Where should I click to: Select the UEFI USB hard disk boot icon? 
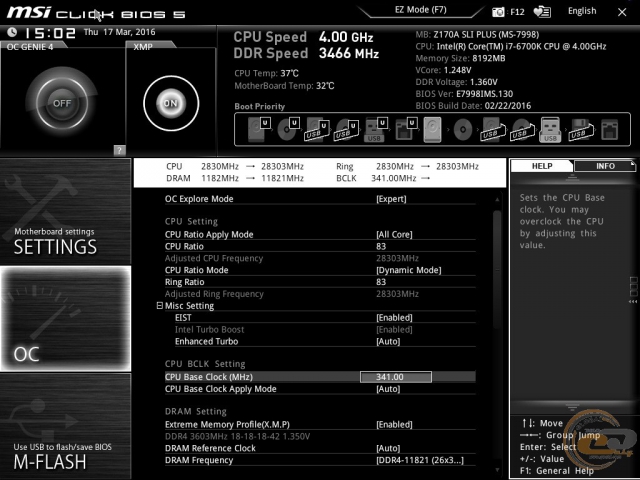click(318, 129)
